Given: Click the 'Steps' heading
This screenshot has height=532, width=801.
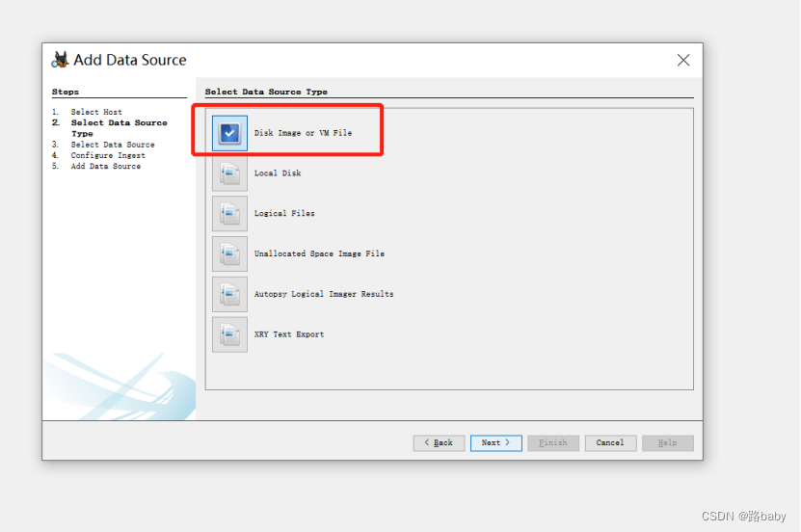Looking at the screenshot, I should (x=66, y=92).
